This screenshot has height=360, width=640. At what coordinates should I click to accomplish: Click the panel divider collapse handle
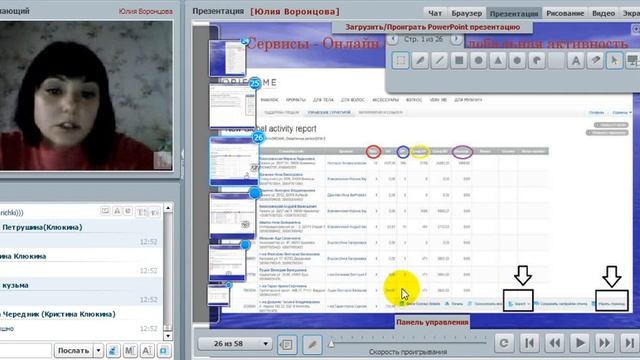[x=182, y=163]
